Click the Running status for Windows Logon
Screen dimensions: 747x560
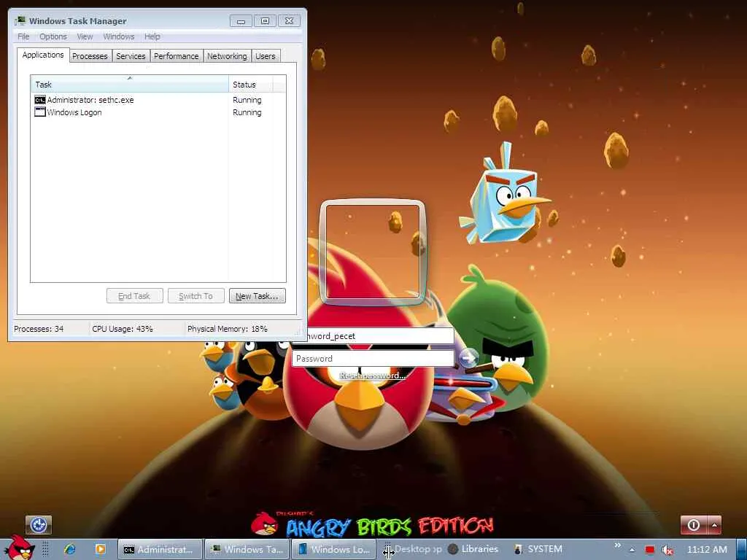tap(247, 112)
